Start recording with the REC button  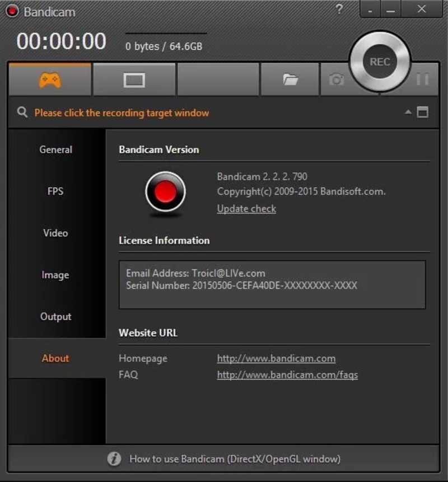click(x=380, y=62)
